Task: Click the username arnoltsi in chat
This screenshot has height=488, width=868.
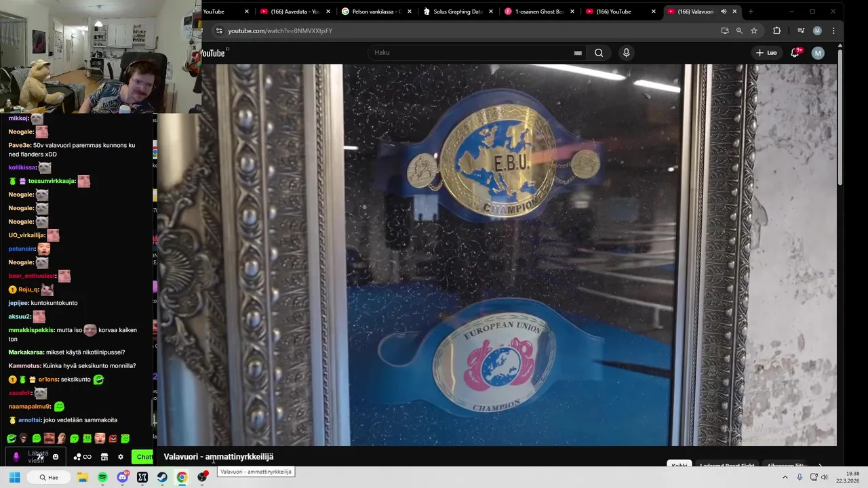Action: point(29,420)
